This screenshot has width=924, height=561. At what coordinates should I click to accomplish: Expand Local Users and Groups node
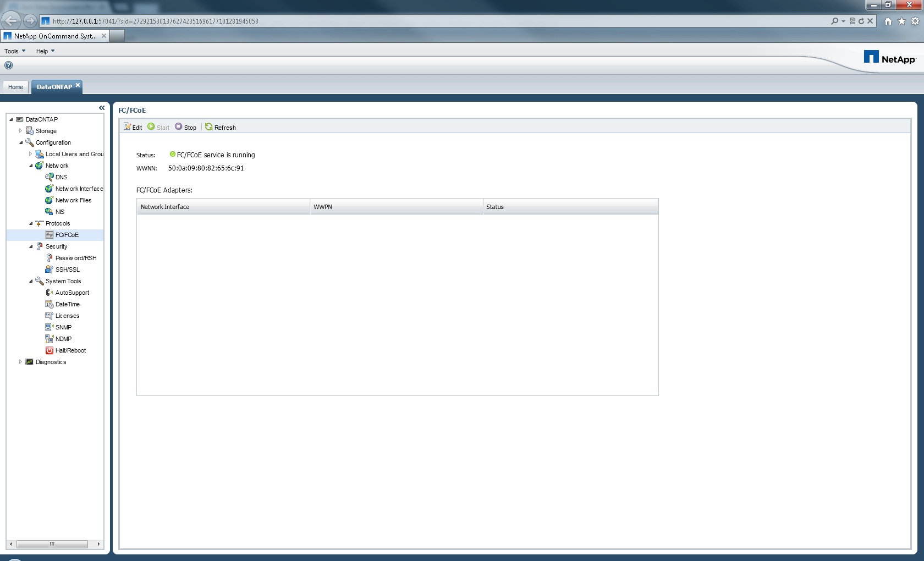[31, 154]
